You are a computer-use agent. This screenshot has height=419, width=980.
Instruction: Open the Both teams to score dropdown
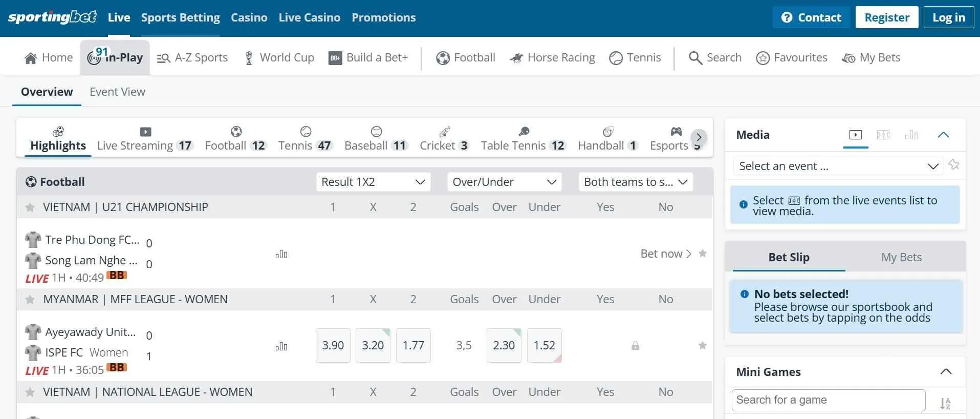[x=636, y=182]
